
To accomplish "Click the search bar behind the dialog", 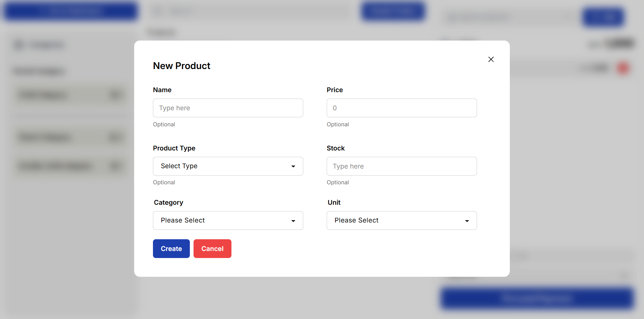I will pos(250,11).
